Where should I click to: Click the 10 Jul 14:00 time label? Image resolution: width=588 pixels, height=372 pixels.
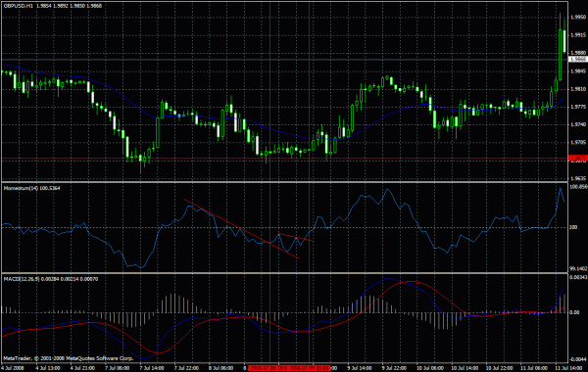coord(465,368)
